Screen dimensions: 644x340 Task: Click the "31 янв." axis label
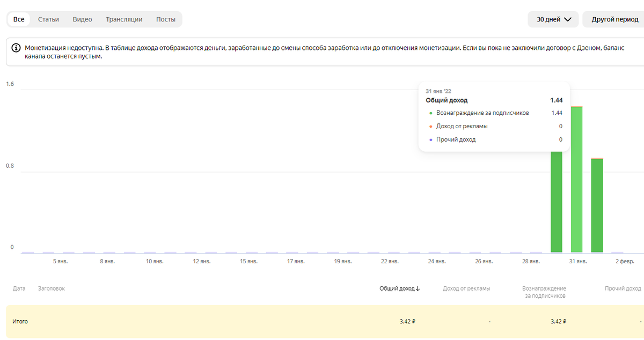(578, 261)
